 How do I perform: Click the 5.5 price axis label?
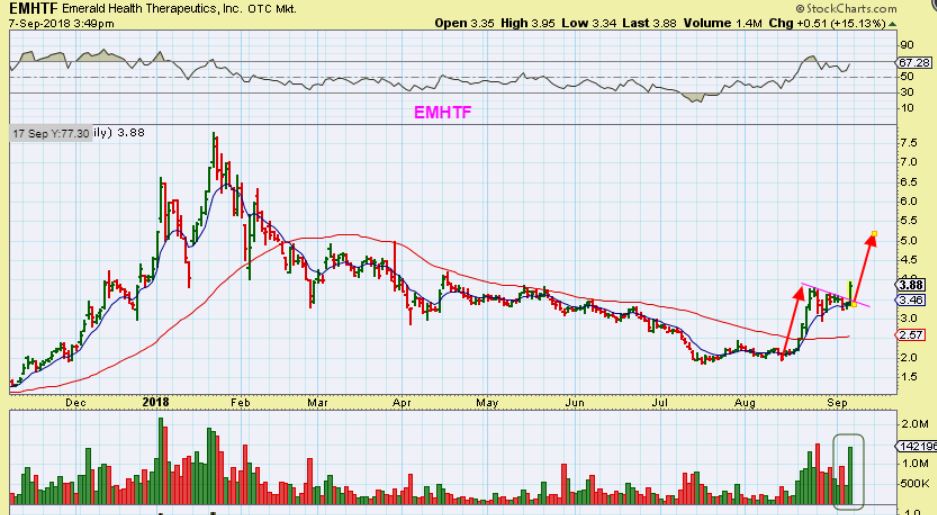pyautogui.click(x=908, y=220)
